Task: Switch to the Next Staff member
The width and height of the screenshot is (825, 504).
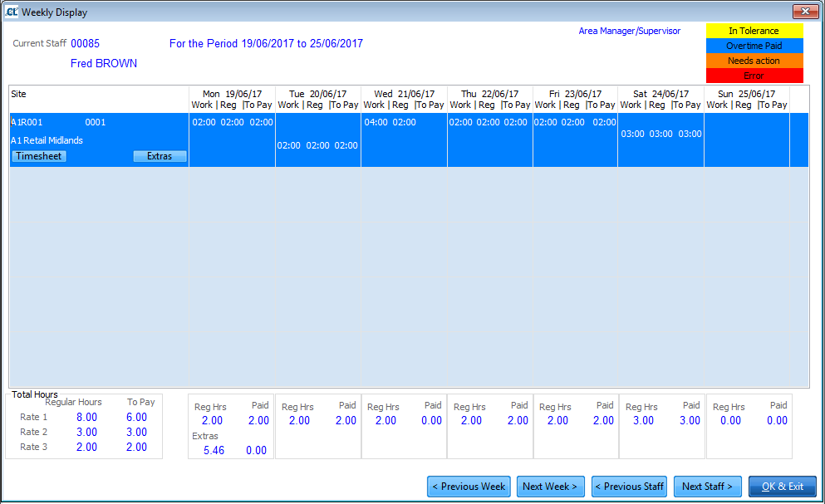Action: [x=707, y=486]
